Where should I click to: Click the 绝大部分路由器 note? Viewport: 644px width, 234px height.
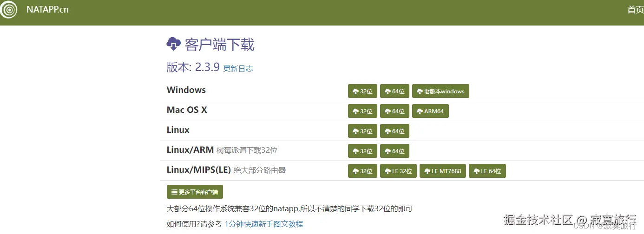click(x=260, y=170)
